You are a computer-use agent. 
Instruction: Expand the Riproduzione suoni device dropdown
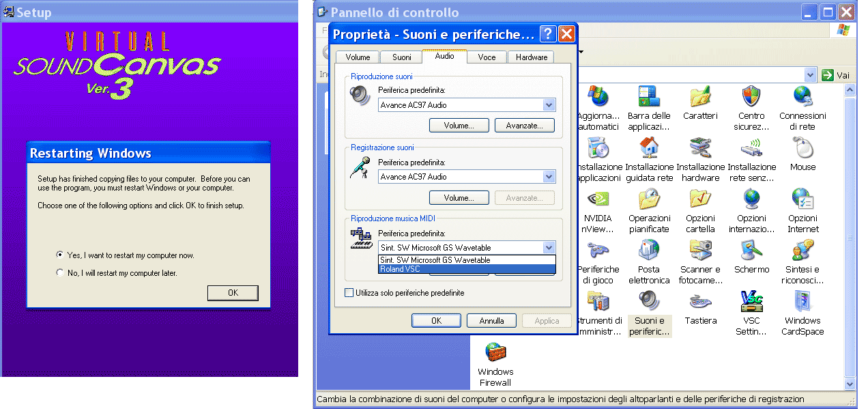[549, 105]
